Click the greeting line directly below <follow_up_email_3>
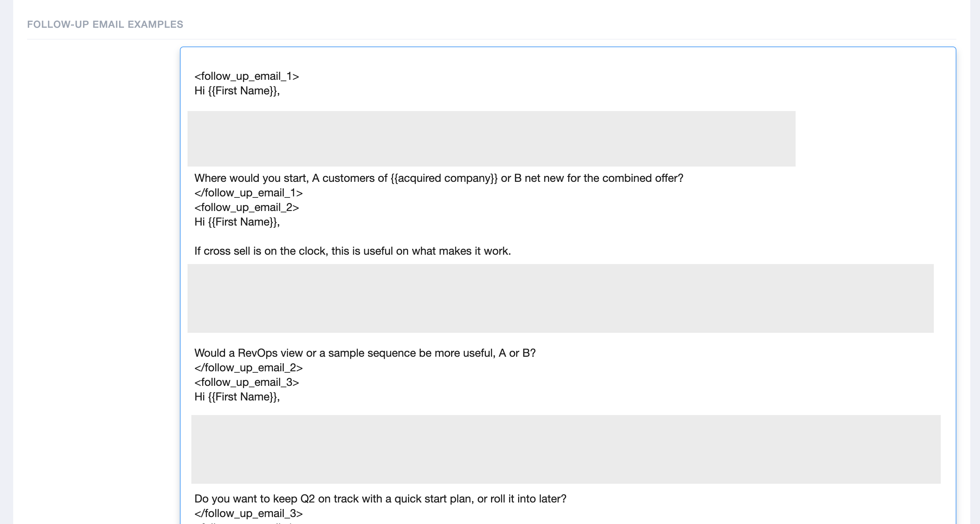The height and width of the screenshot is (524, 980). click(237, 397)
